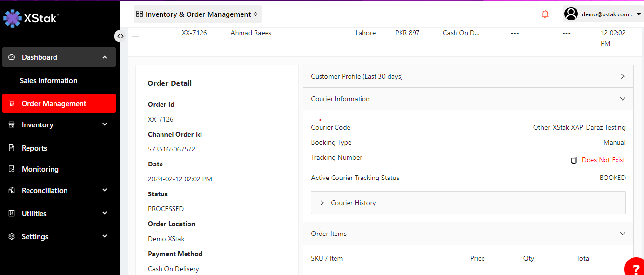Tick the checkbox for order XX-7126
Image resolution: width=644 pixels, height=275 pixels.
tap(135, 33)
